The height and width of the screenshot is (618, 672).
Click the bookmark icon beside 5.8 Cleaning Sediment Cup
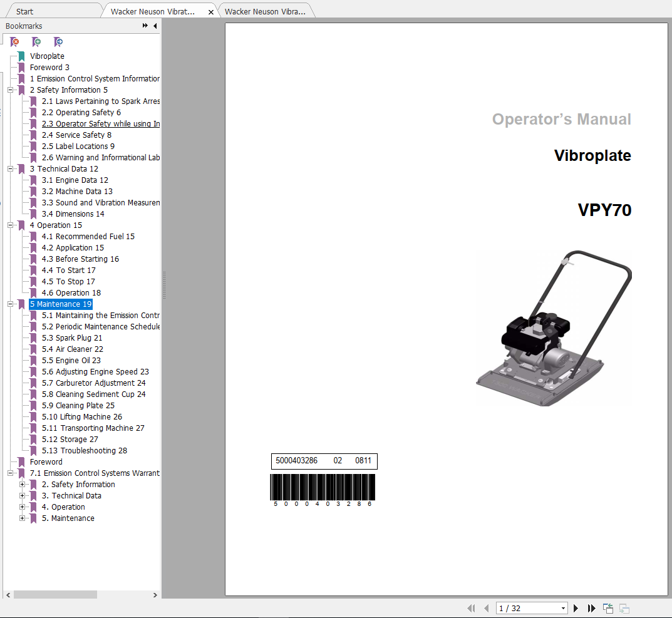[x=33, y=394]
